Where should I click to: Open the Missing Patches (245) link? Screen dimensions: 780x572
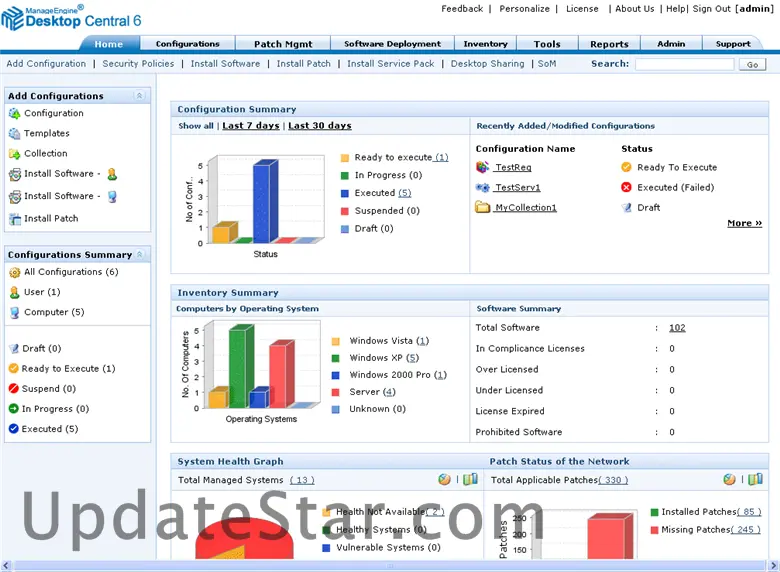745,530
